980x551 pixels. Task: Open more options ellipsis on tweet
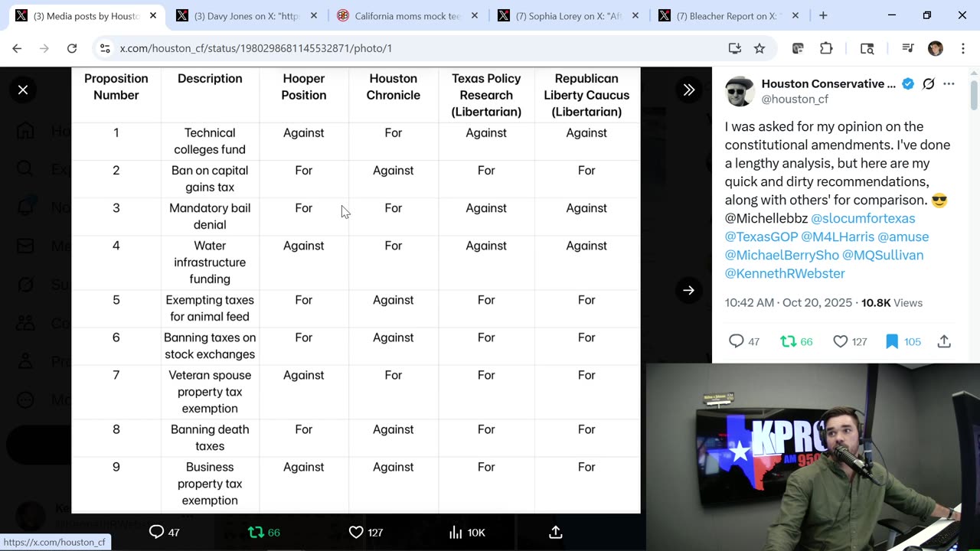coord(949,83)
